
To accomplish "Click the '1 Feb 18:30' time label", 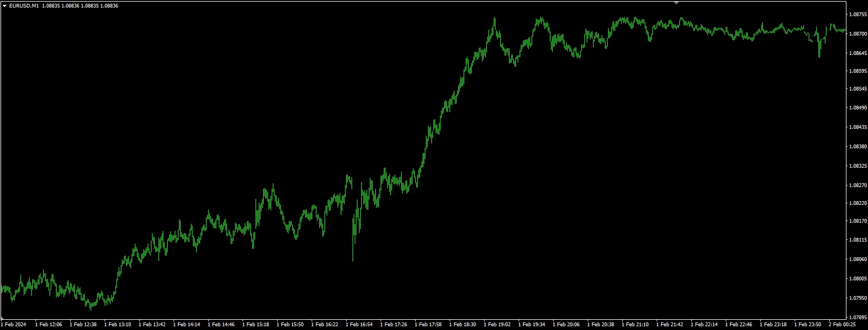I will 463,325.
